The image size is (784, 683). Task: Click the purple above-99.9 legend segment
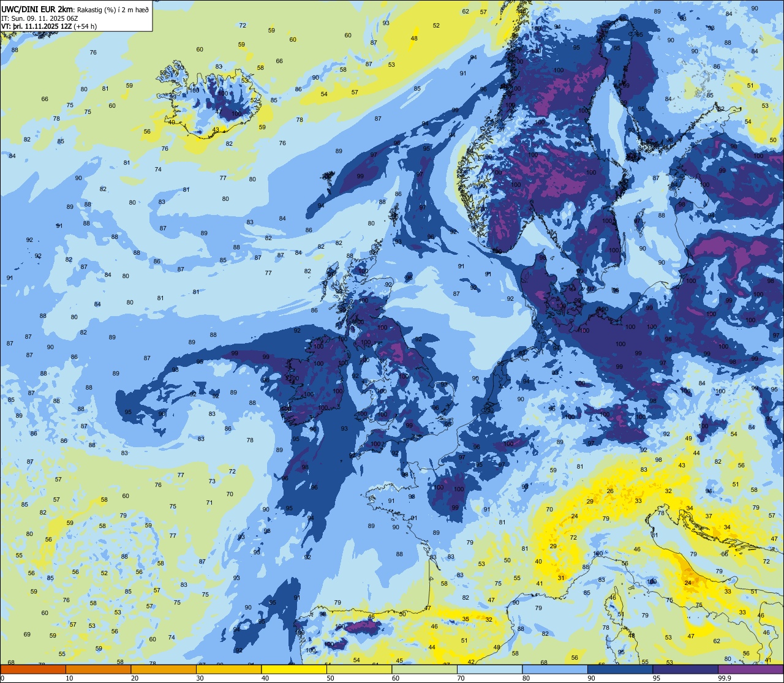tap(750, 670)
